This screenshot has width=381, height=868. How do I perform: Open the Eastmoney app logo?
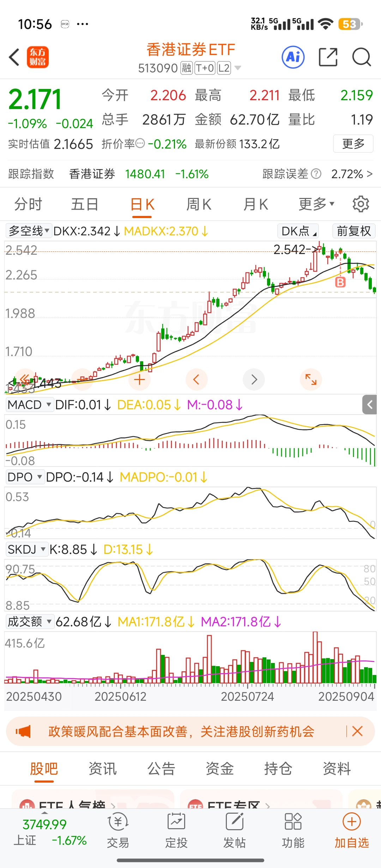tap(38, 57)
